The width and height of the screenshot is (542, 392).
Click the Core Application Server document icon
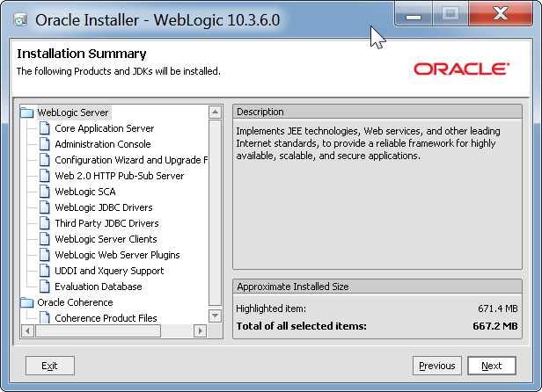click(x=44, y=128)
